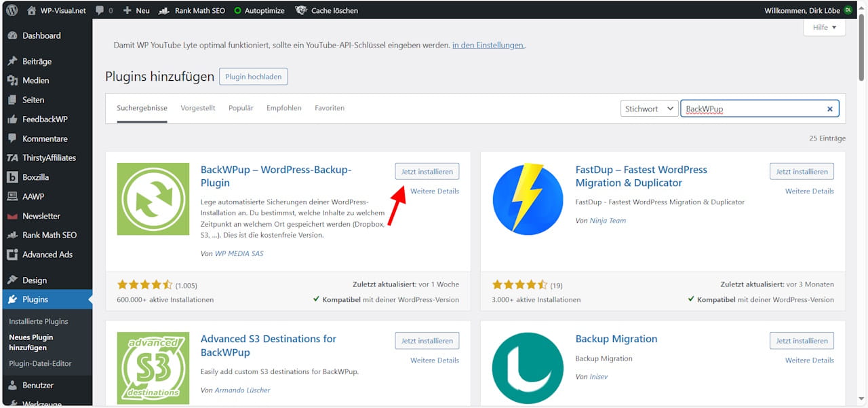Install Advanced S3 Destinations plugin

tap(427, 341)
